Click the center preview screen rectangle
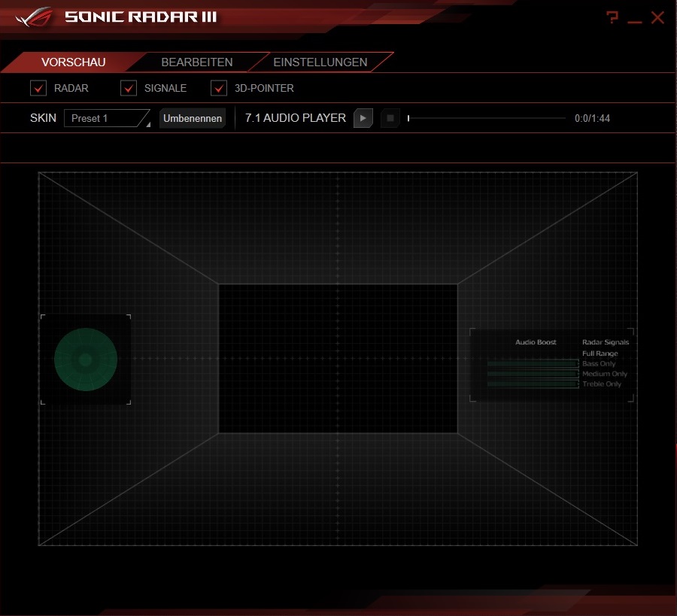The width and height of the screenshot is (677, 616). 338,358
